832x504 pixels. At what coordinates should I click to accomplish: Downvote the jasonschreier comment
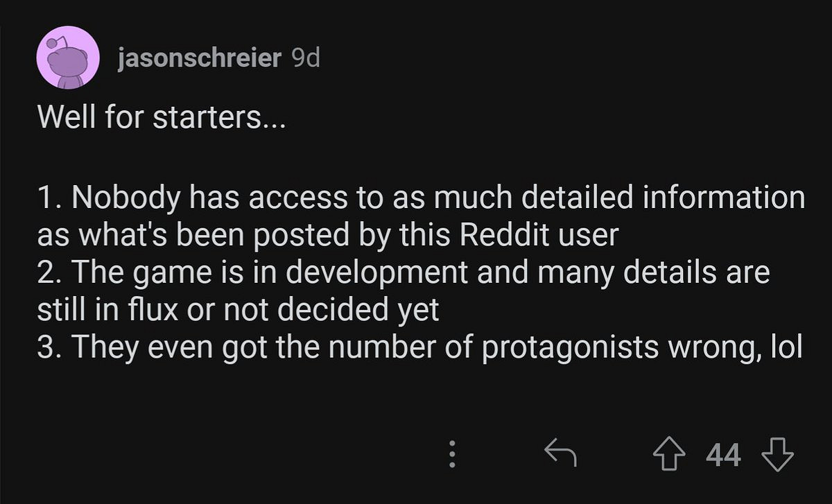777,455
